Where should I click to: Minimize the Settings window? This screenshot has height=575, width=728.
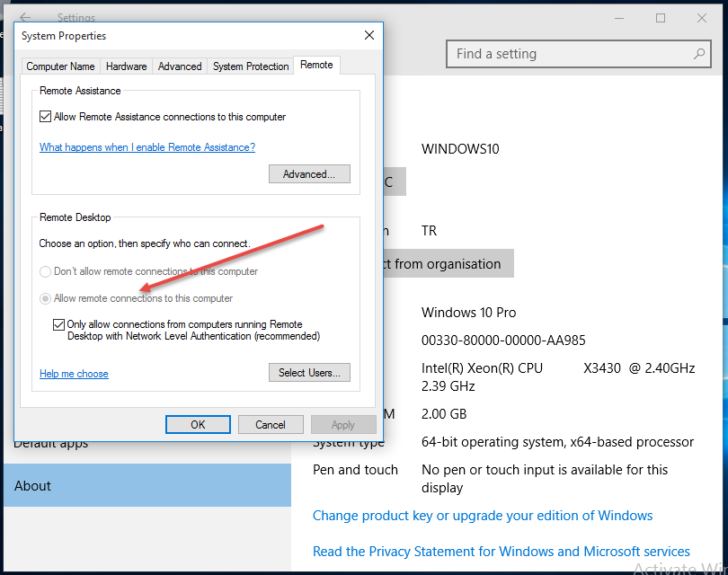[619, 18]
